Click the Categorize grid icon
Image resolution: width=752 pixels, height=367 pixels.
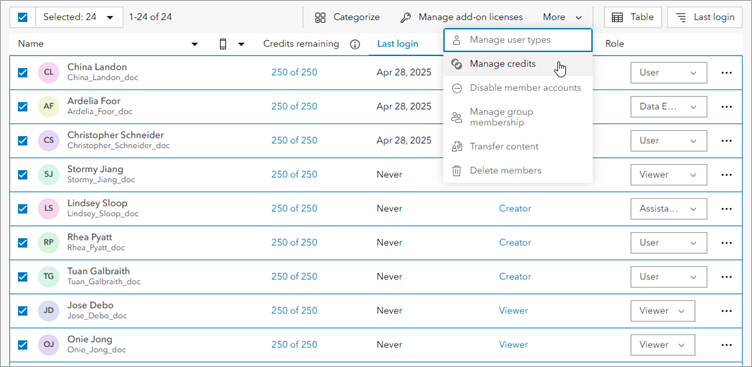[x=320, y=17]
